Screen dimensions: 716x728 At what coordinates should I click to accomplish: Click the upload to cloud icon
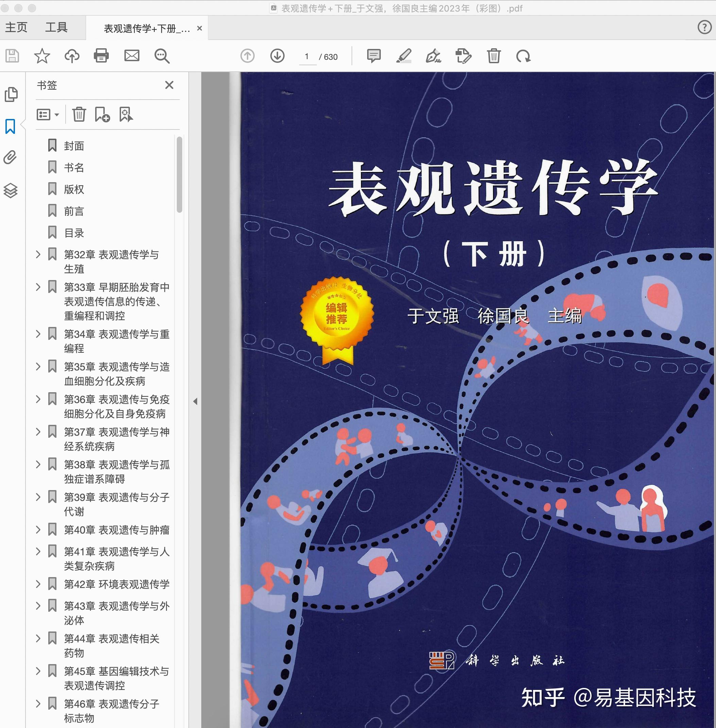pos(72,56)
